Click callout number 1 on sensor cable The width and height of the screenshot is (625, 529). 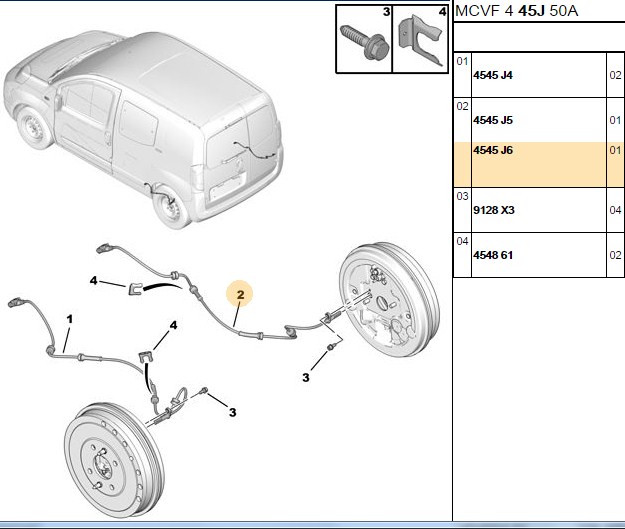point(70,319)
